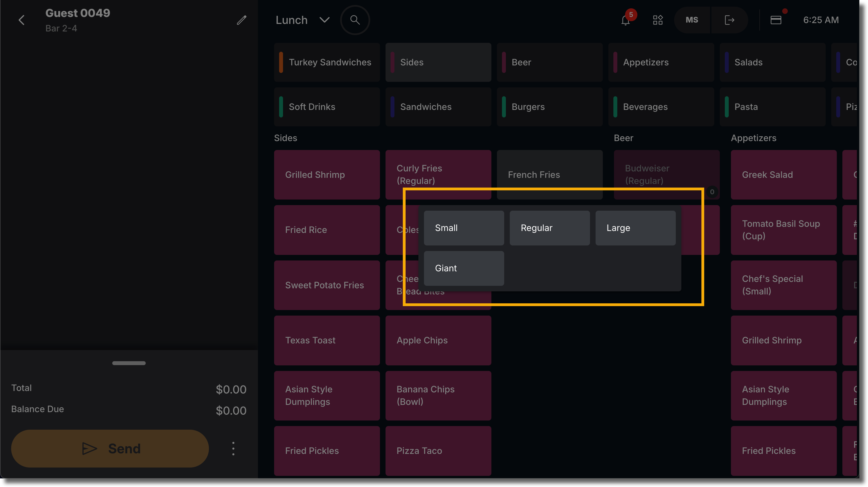
Task: Add Texas Toast
Action: click(327, 340)
